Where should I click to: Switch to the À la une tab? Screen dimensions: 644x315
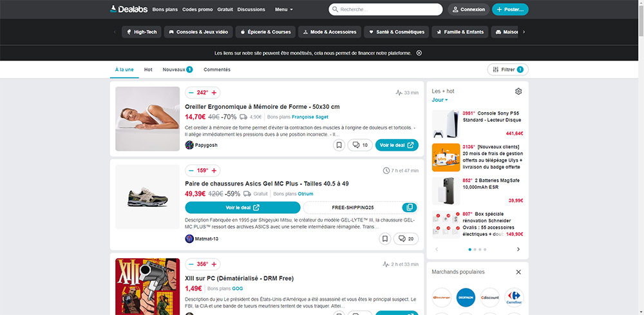tap(124, 70)
